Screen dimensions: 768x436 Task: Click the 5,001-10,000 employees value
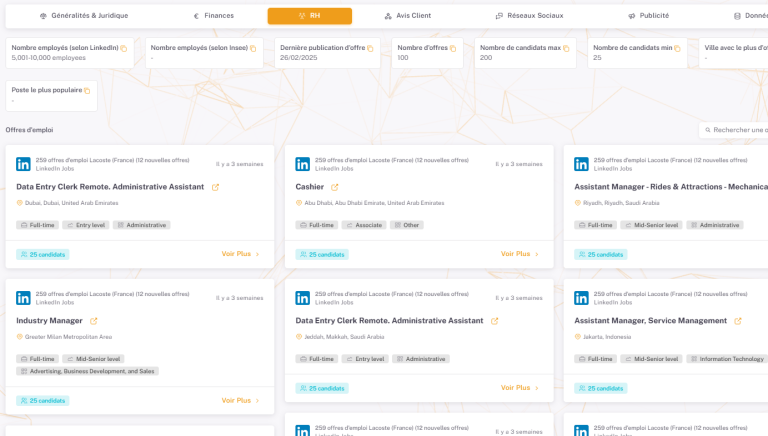point(48,58)
